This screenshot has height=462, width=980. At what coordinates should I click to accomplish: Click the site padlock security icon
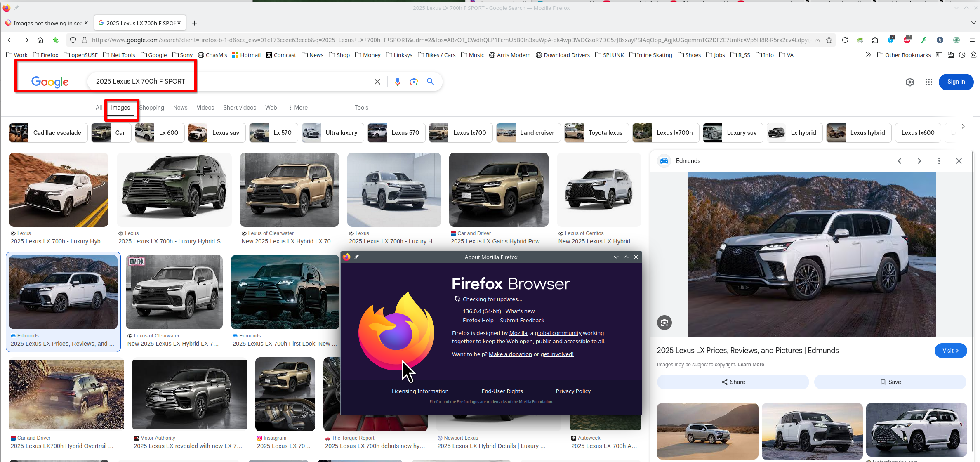[84, 40]
